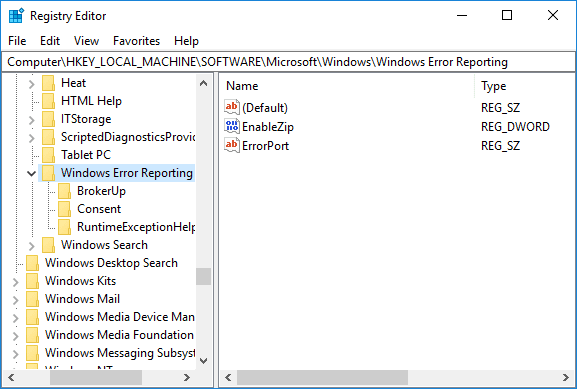
Task: Expand the ITStorage key
Action: click(x=32, y=120)
